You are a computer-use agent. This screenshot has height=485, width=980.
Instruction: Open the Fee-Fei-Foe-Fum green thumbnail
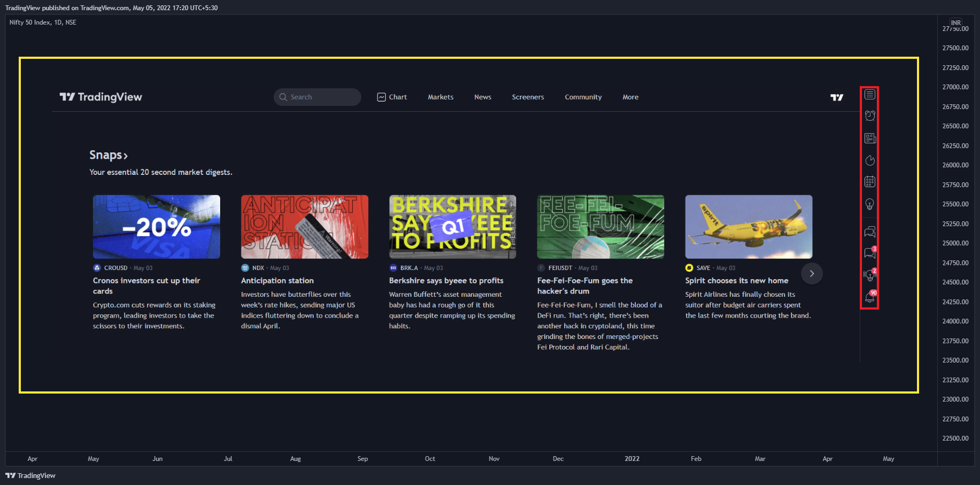(601, 227)
